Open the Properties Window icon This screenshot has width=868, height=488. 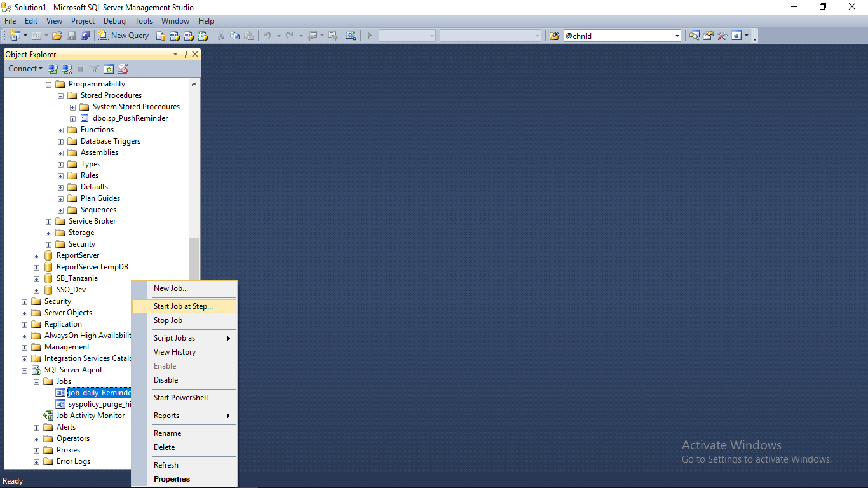point(709,36)
